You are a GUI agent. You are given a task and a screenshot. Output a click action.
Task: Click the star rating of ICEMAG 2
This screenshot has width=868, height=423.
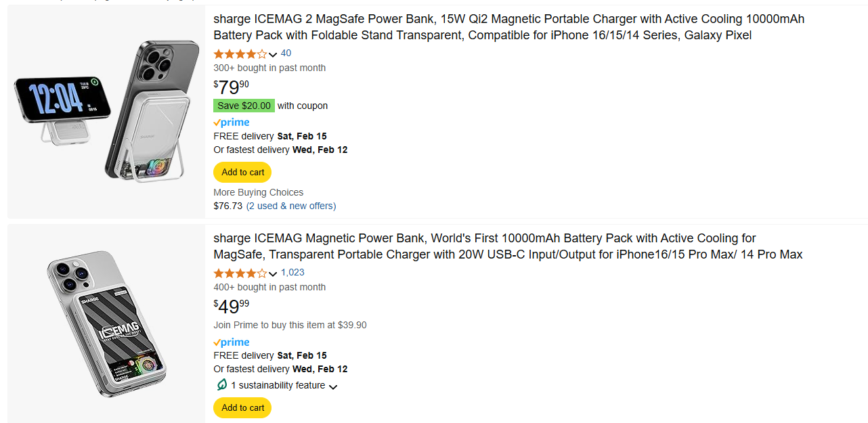coord(240,54)
